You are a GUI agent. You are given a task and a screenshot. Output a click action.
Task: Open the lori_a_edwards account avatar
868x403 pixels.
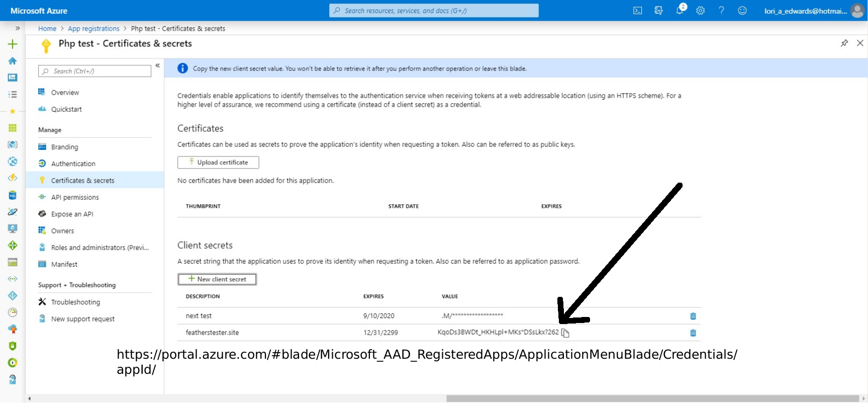[857, 11]
